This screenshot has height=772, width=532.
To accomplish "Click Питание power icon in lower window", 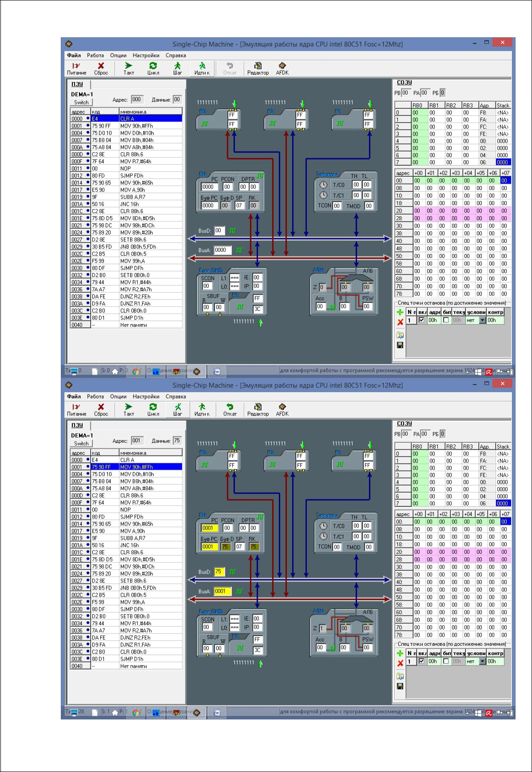I will pos(76,407).
